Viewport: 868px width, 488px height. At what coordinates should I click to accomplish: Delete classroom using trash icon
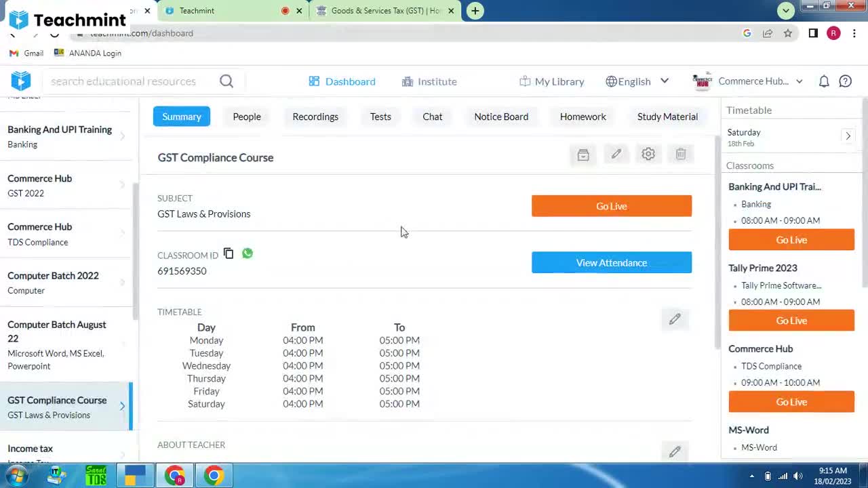click(x=681, y=155)
